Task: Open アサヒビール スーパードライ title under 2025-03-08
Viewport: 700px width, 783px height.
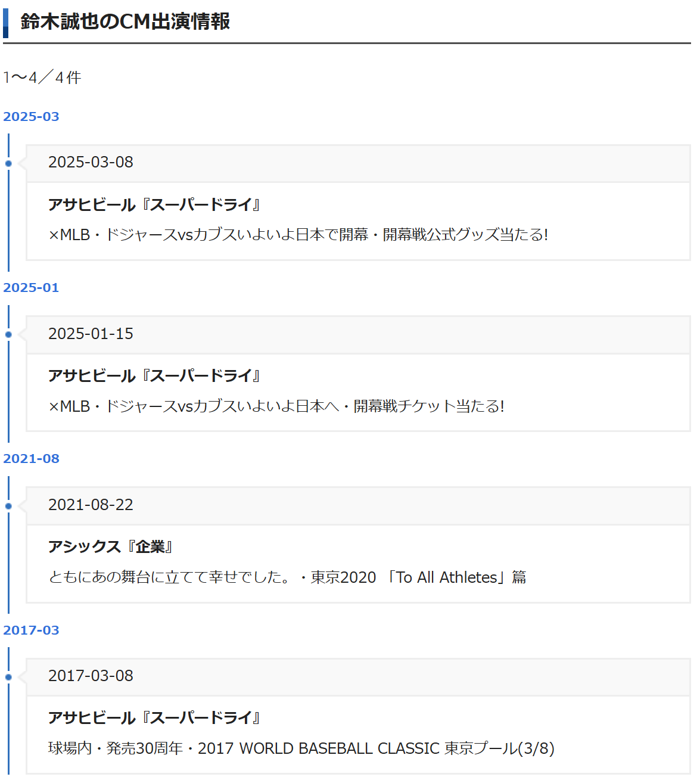Action: (x=154, y=204)
